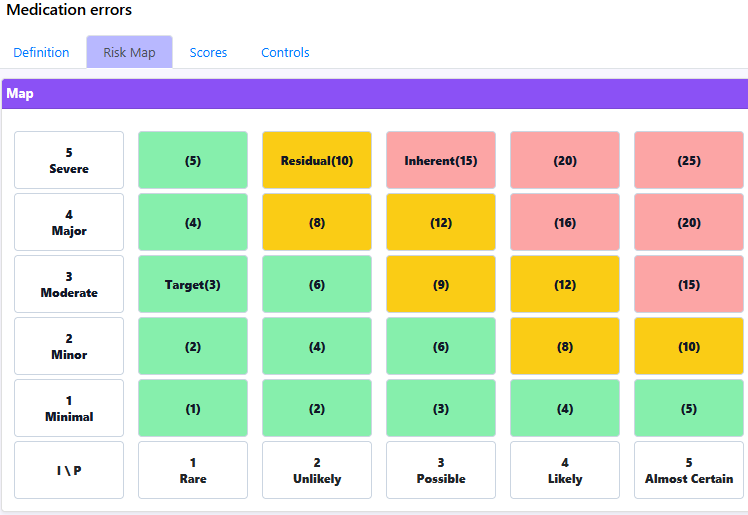Select the (5) cell in Severe row

[x=193, y=160]
